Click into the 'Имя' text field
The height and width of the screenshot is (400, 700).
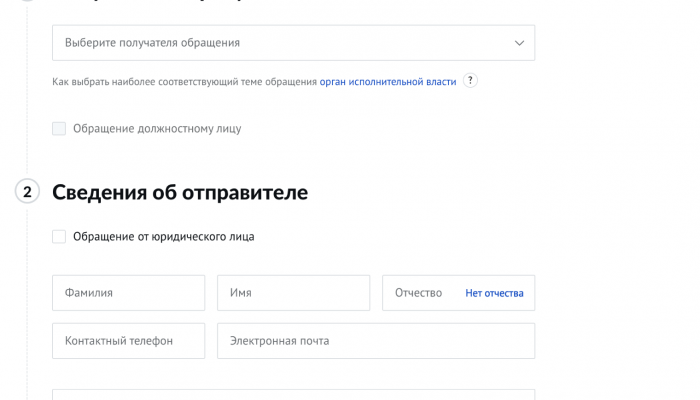click(x=293, y=293)
